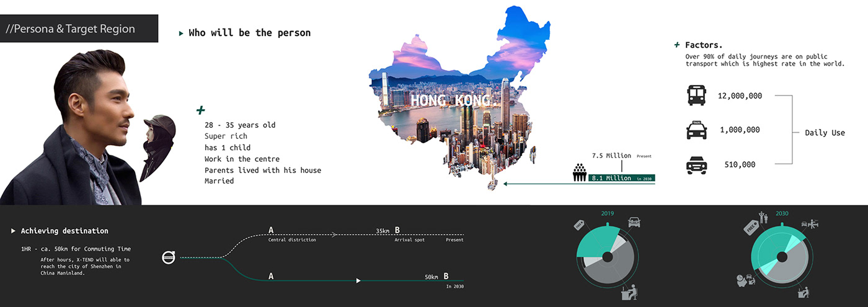
Task: Click the "1,000,000" value
Action: (740, 130)
